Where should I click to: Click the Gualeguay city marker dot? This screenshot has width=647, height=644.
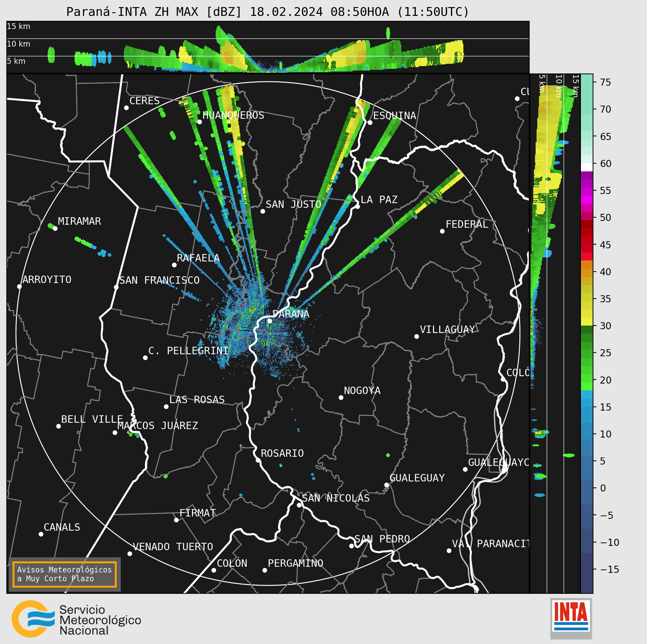pos(386,485)
